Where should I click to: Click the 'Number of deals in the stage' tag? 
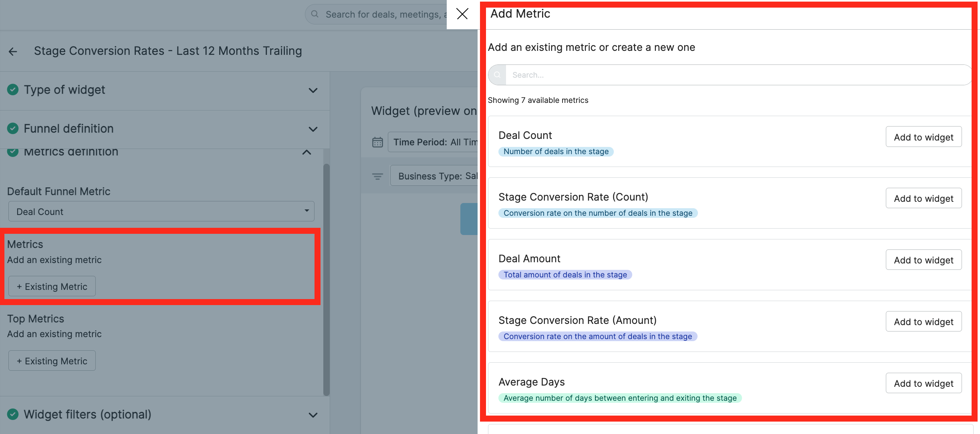click(x=556, y=151)
